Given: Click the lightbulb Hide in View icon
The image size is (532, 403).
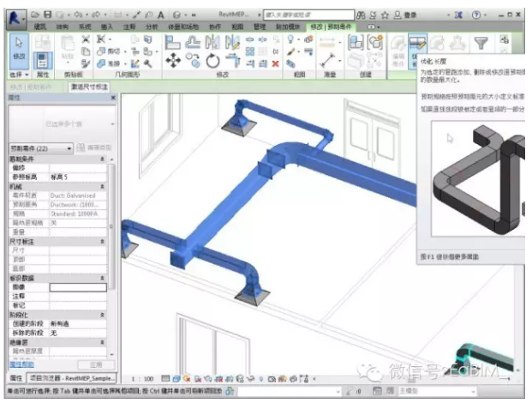Looking at the screenshot, I should (290, 39).
